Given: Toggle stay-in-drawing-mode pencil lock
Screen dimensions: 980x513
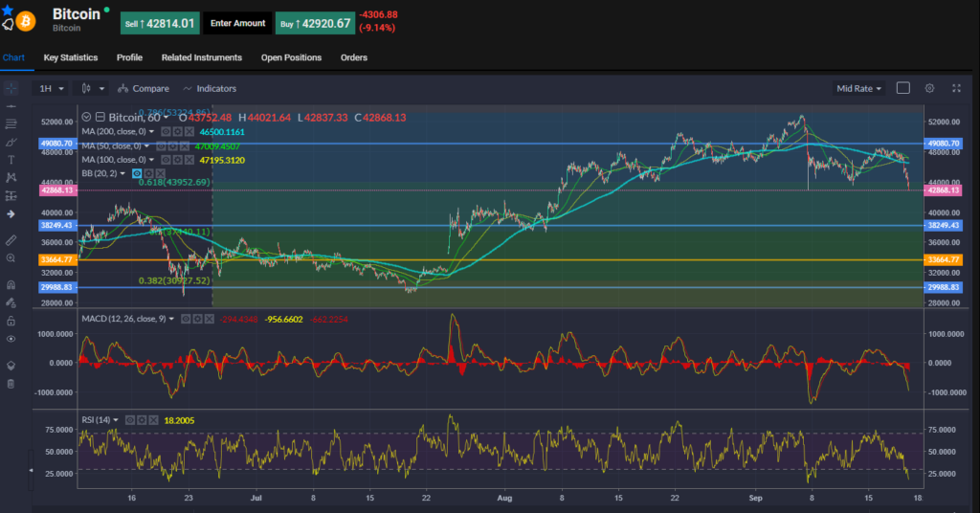Looking at the screenshot, I should (11, 303).
